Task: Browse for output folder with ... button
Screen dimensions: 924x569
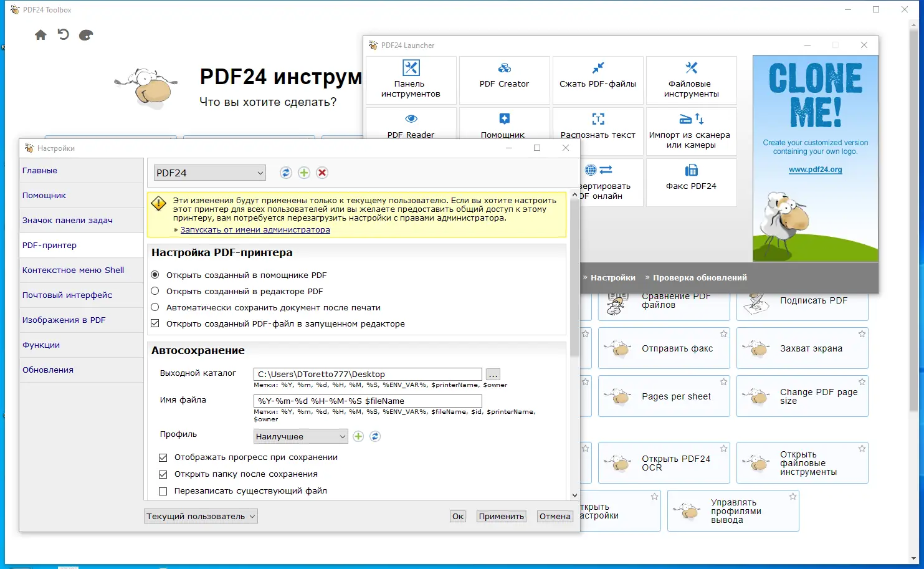Action: tap(493, 374)
